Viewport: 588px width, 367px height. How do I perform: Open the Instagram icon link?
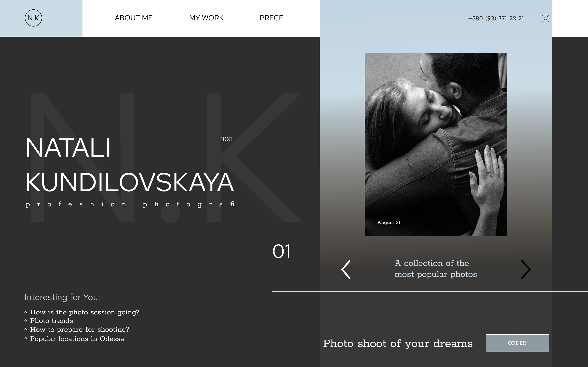(x=545, y=18)
